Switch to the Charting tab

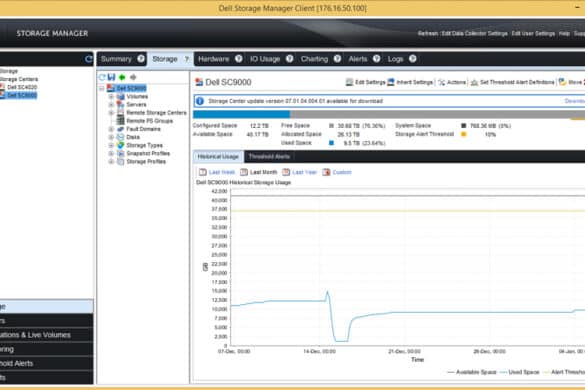pos(315,59)
